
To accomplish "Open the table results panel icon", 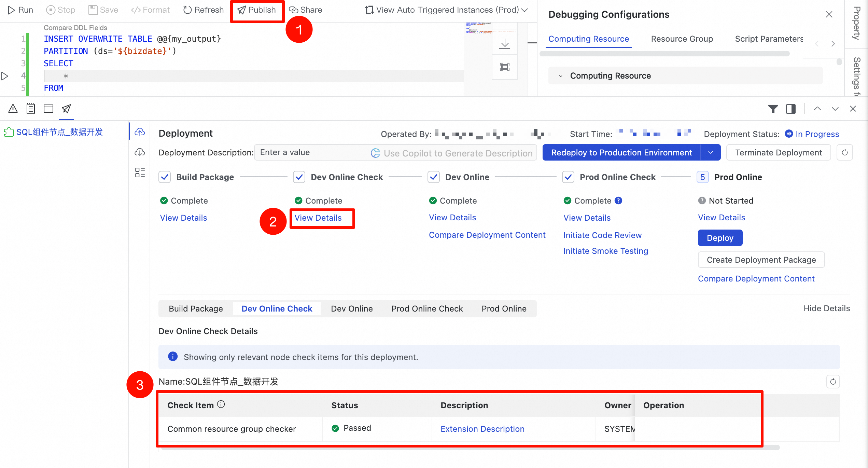I will point(48,109).
